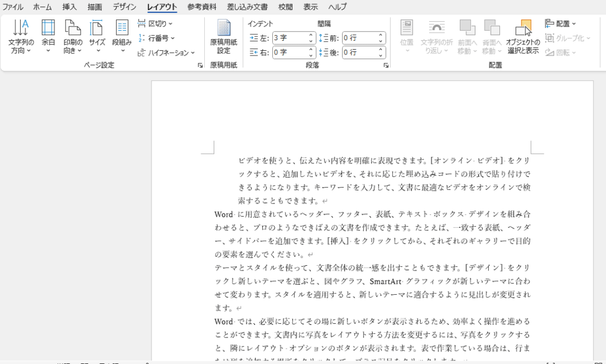Open the 段組み columns tool
606x364 pixels.
point(122,37)
